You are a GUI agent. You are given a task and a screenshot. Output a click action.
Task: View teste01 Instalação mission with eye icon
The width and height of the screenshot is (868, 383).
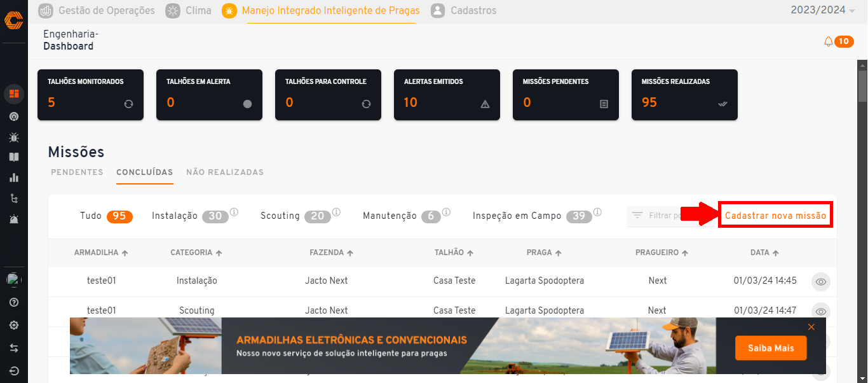[821, 281]
